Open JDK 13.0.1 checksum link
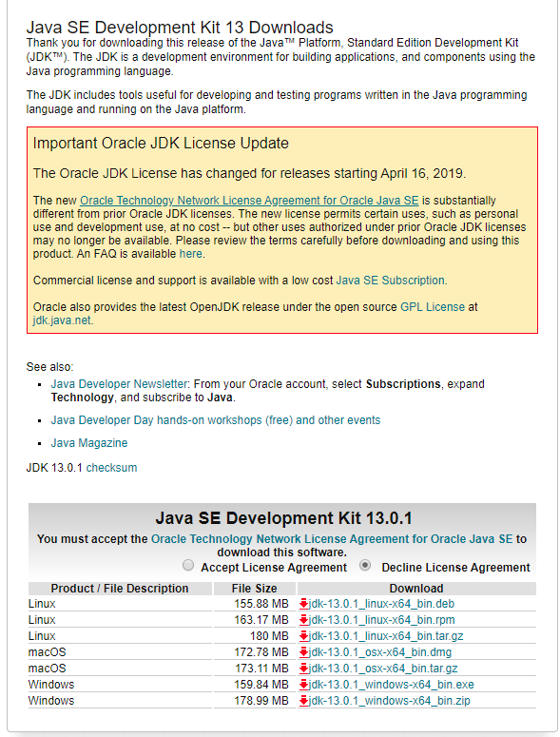Viewport: 560px width, 737px height. point(112,468)
